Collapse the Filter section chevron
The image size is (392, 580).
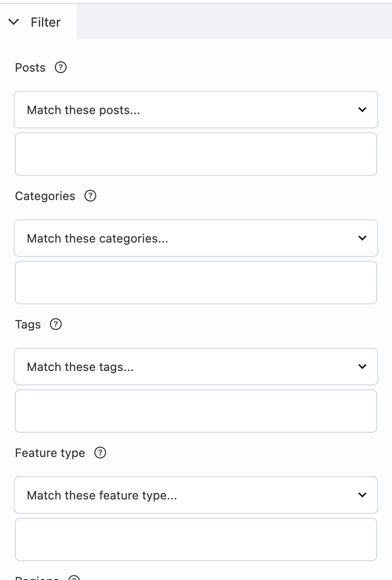click(14, 22)
